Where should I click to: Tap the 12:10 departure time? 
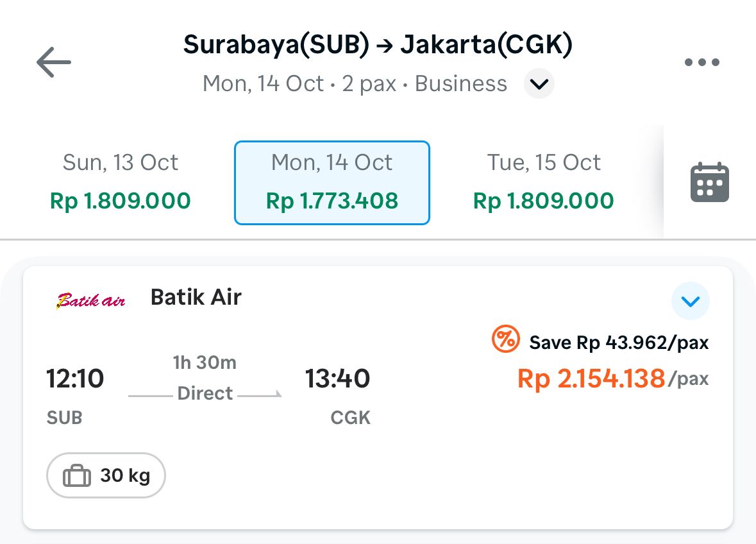click(x=75, y=378)
